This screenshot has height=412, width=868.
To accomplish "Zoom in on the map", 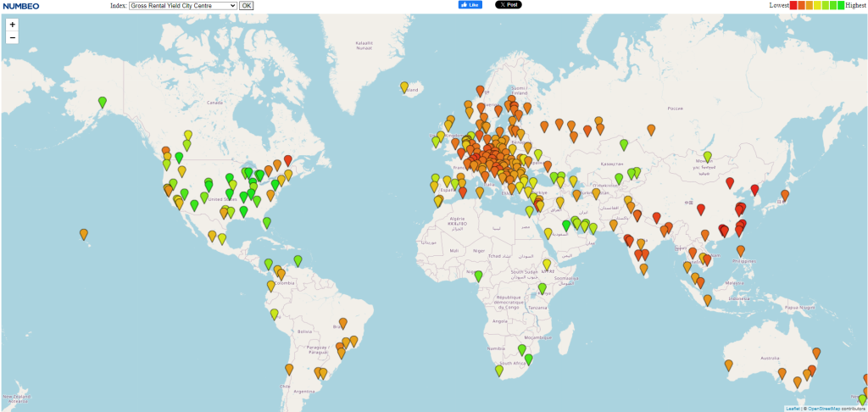I will [x=12, y=25].
